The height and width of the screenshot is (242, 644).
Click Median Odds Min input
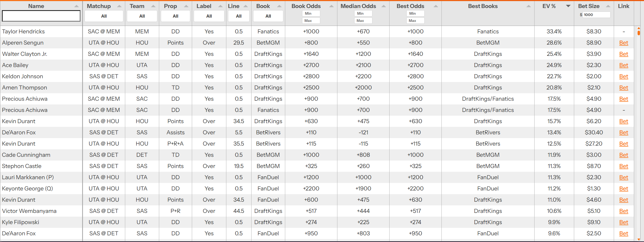pyautogui.click(x=363, y=13)
